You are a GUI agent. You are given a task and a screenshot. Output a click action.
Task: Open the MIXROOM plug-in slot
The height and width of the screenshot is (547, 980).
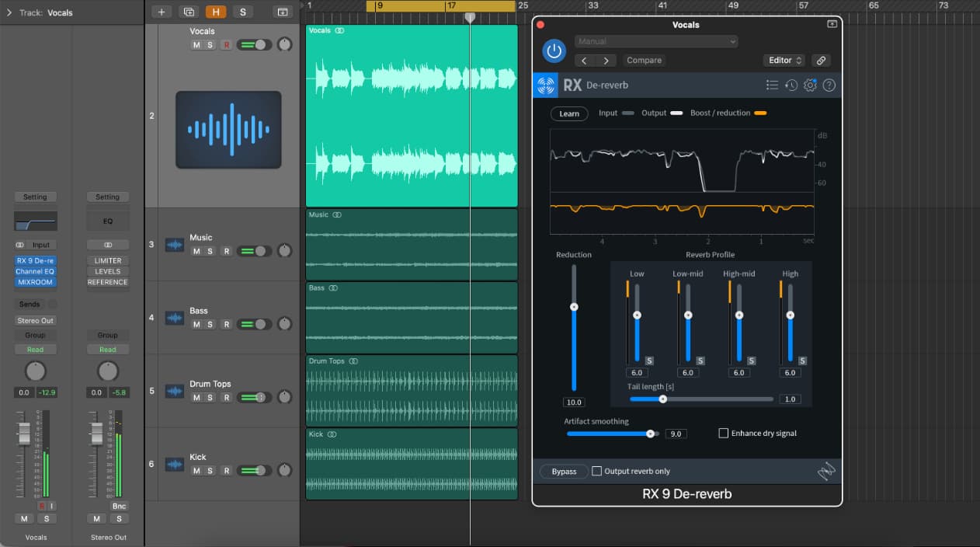[35, 283]
